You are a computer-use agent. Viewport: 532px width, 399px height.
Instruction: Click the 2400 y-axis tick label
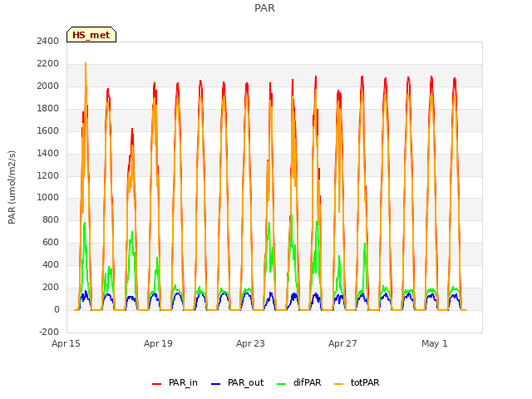pos(48,41)
